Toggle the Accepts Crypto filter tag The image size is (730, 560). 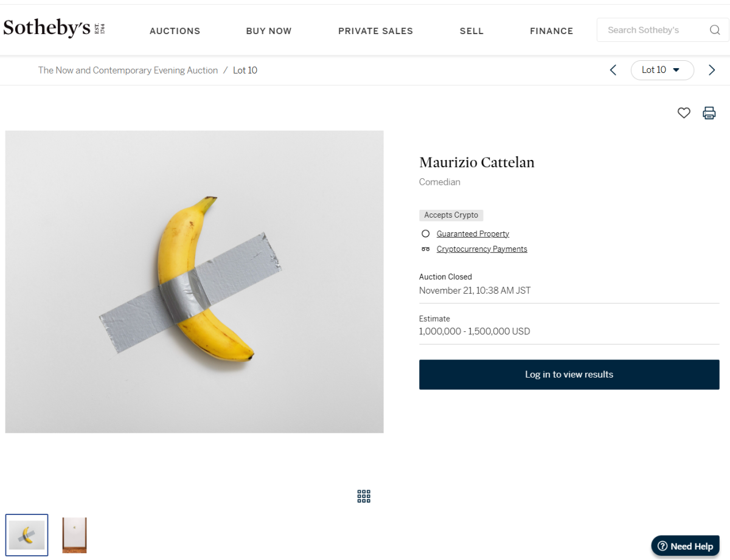(x=451, y=215)
